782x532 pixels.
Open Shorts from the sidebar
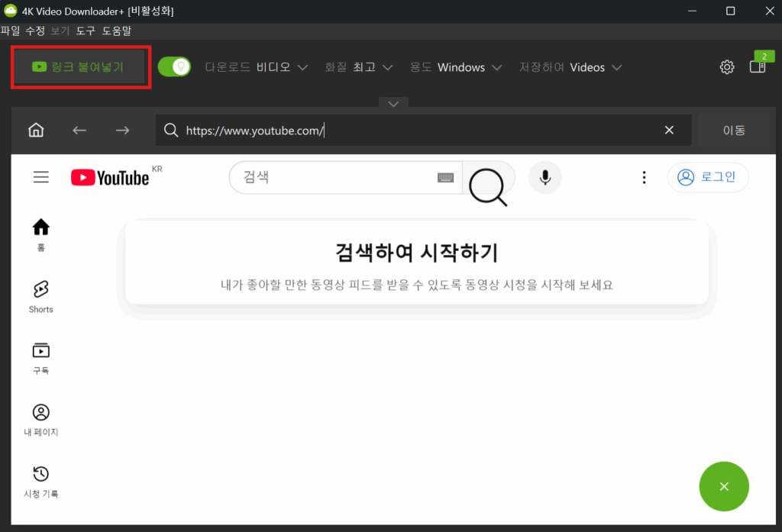[41, 296]
